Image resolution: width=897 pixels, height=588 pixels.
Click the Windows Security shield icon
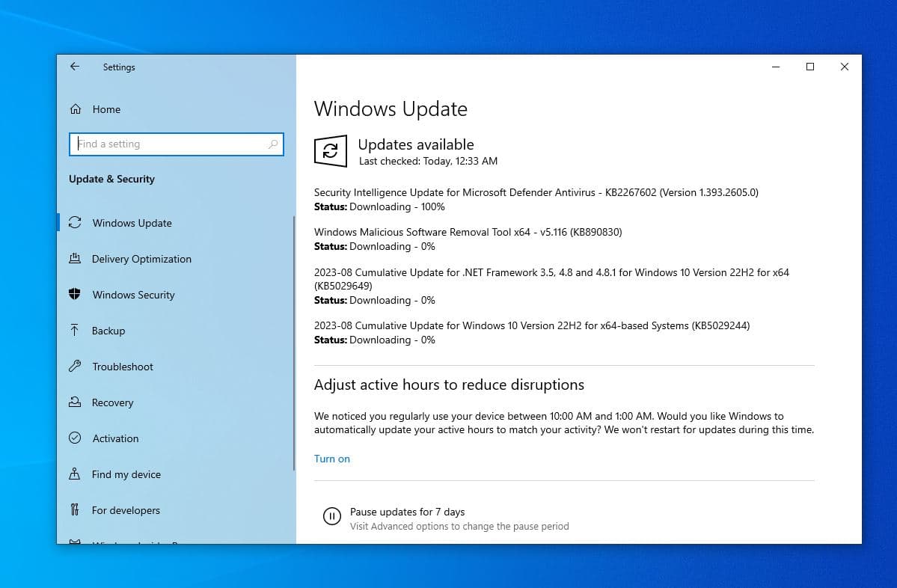[x=74, y=294]
